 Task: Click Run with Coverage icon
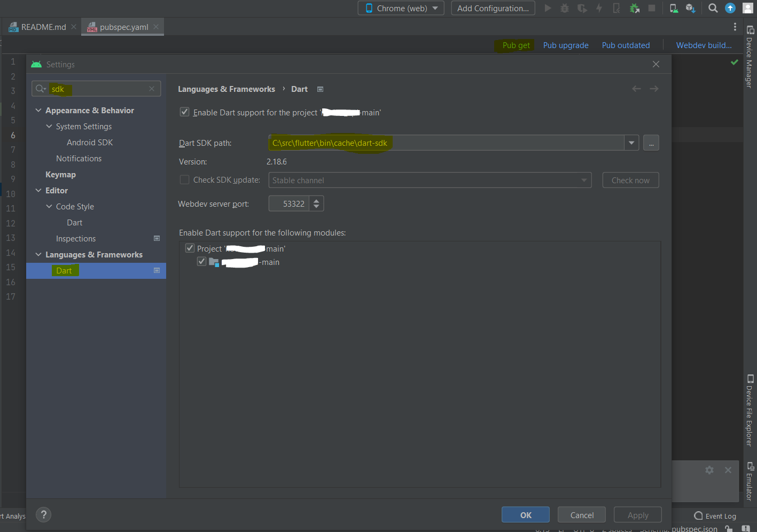pyautogui.click(x=582, y=8)
